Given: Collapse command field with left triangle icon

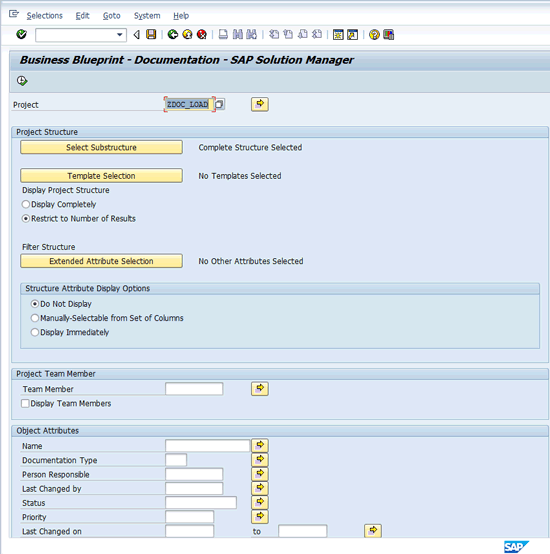Looking at the screenshot, I should [136, 35].
